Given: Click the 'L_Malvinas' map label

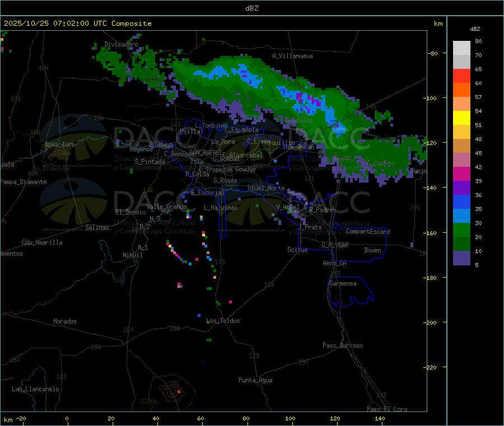Looking at the screenshot, I should click(221, 208).
